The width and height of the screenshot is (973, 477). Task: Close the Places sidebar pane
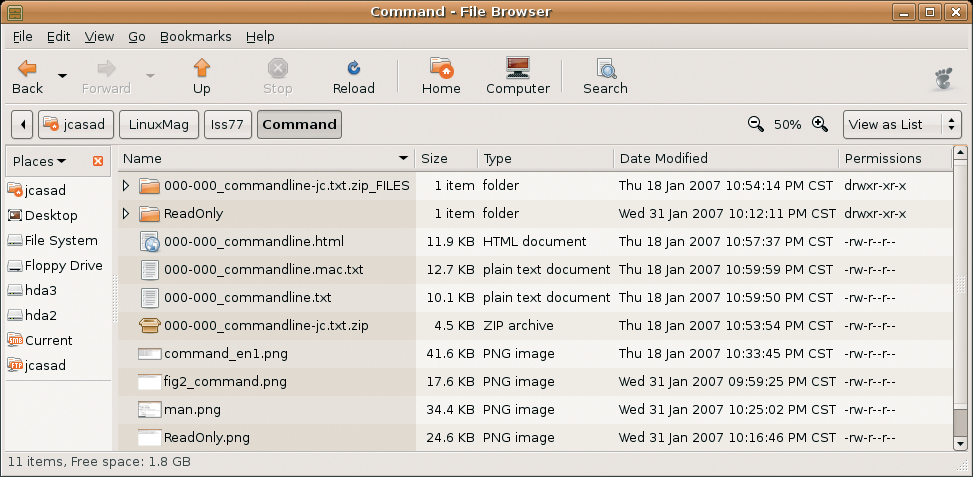click(98, 161)
